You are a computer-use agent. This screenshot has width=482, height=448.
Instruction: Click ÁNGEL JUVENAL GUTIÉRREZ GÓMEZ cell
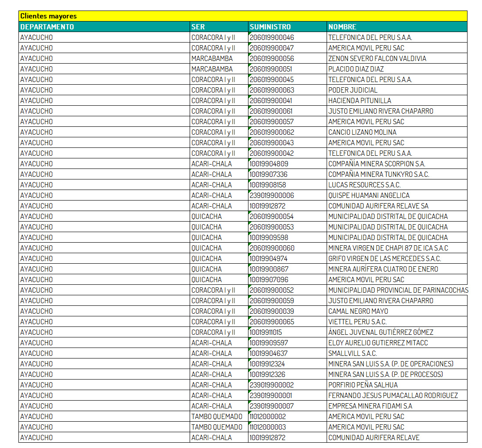tap(397, 332)
